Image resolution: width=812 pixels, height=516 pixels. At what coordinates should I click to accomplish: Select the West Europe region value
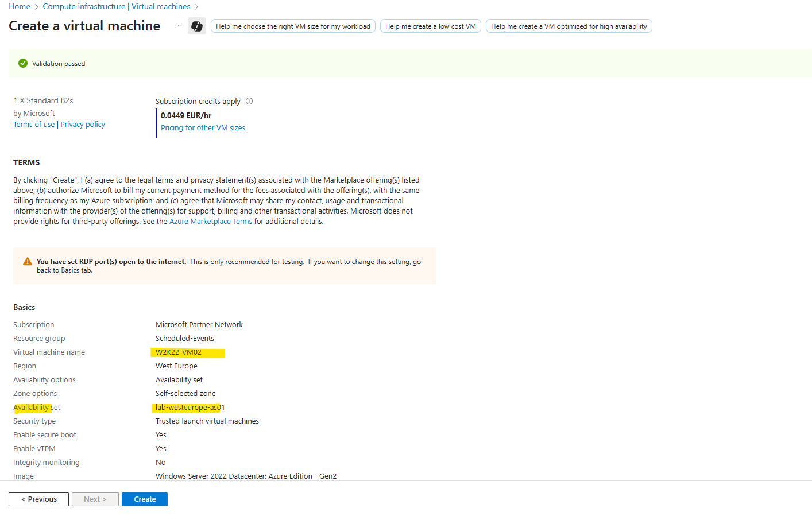click(176, 366)
